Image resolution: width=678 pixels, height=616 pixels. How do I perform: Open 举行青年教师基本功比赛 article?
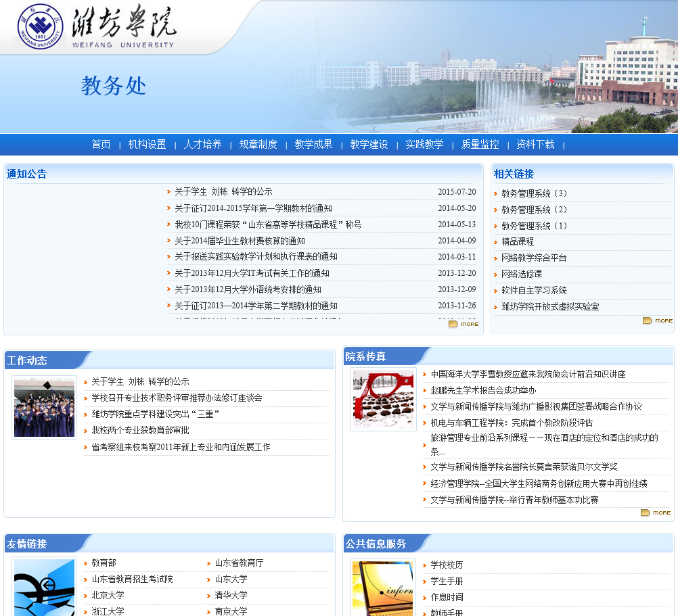pyautogui.click(x=514, y=500)
